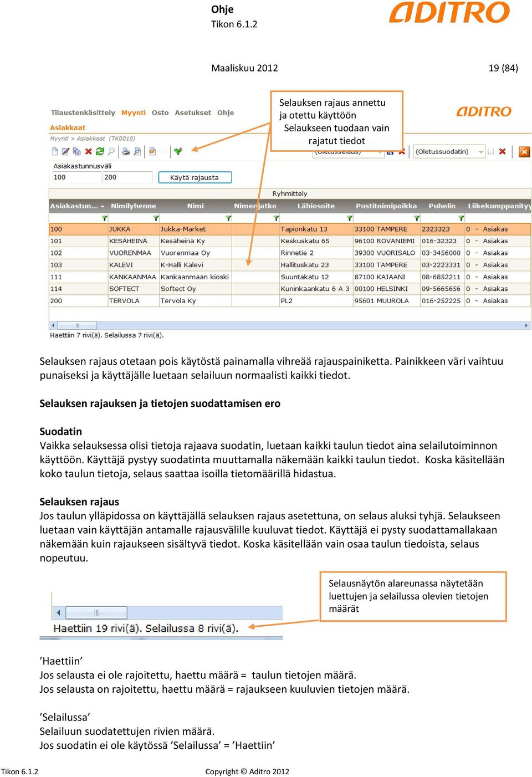Select the row for Kankaanmaan kioski
Screen dimensions: 532x777
point(290,277)
